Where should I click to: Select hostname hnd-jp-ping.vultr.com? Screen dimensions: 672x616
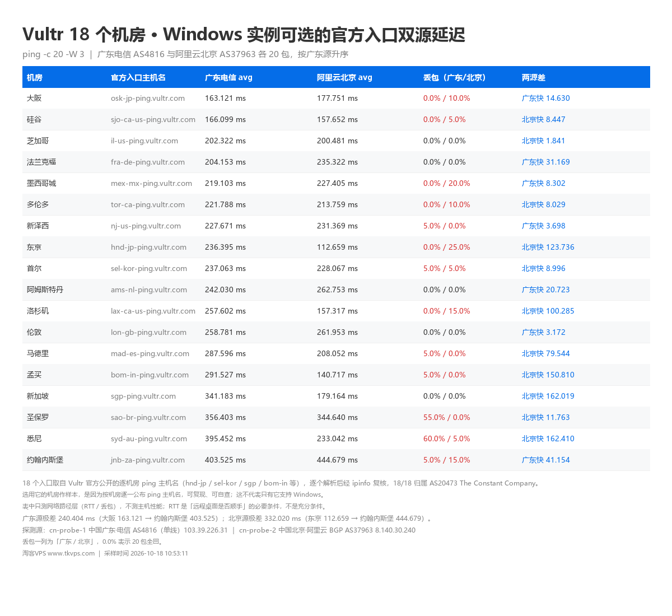[x=148, y=247]
